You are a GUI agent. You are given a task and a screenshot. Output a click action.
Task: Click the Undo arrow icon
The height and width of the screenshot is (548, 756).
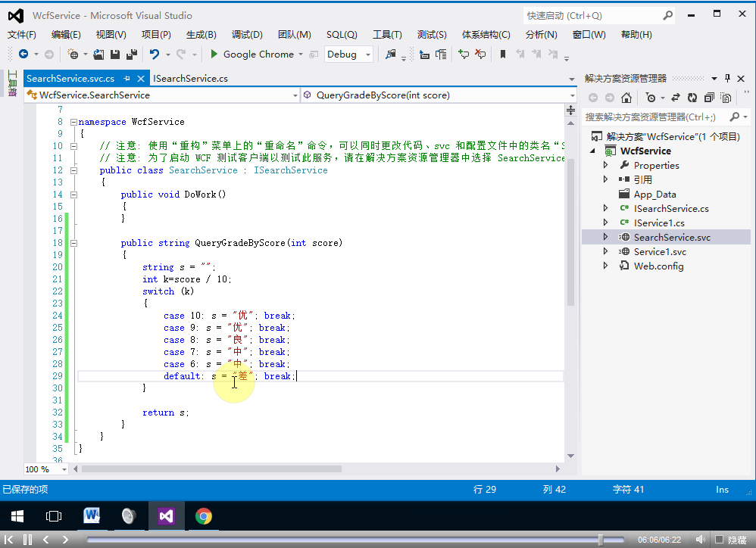click(x=155, y=54)
